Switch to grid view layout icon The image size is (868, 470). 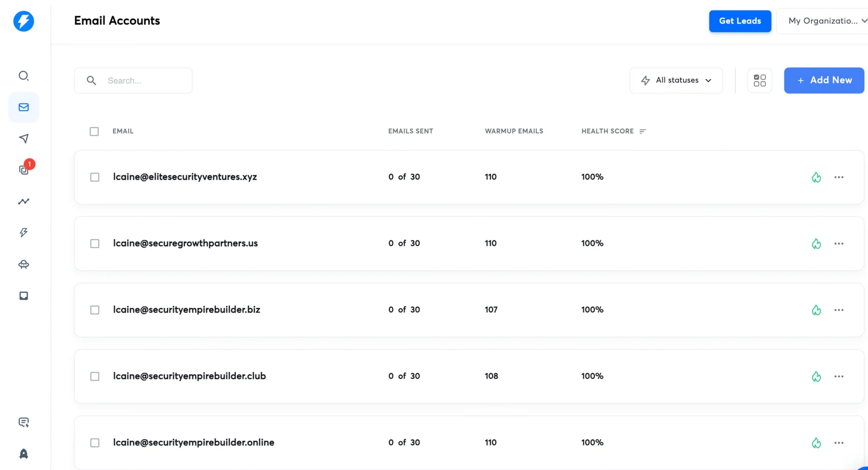(759, 80)
